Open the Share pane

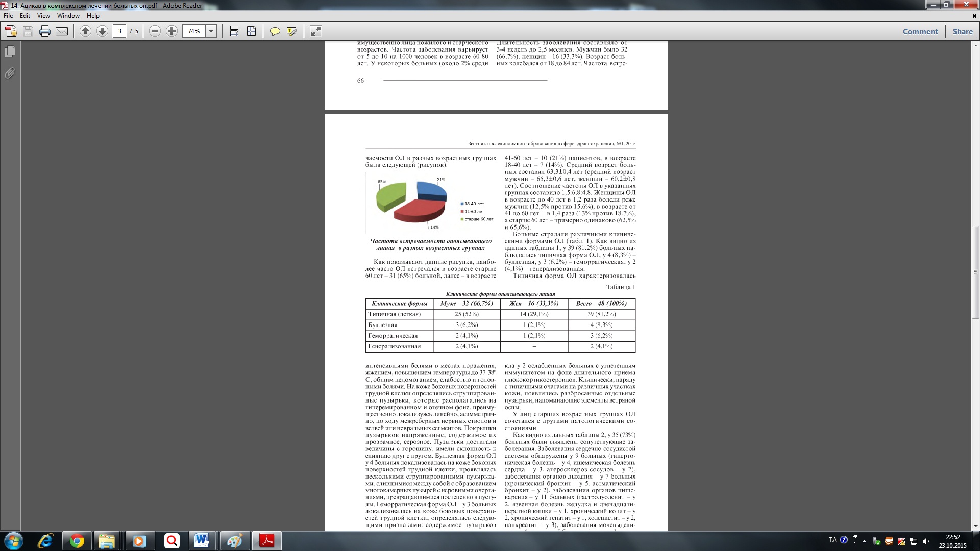click(963, 32)
